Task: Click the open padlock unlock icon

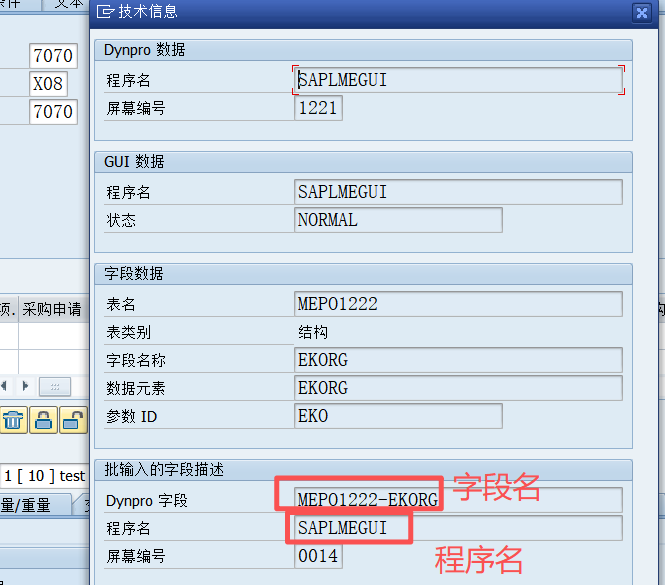Action: 73,420
